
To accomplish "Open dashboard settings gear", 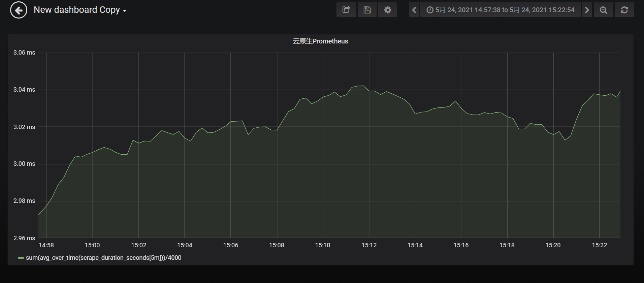I will pyautogui.click(x=388, y=10).
